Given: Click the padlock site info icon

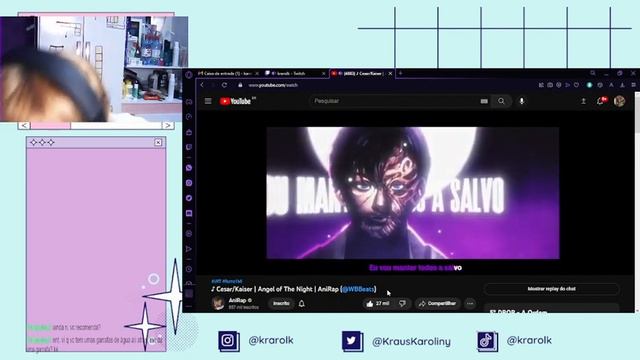Looking at the screenshot, I should [x=240, y=85].
